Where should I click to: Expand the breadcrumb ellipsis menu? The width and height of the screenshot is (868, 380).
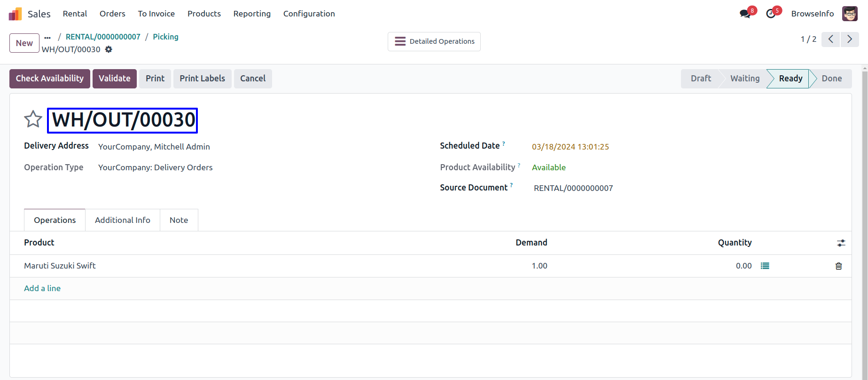(x=47, y=37)
